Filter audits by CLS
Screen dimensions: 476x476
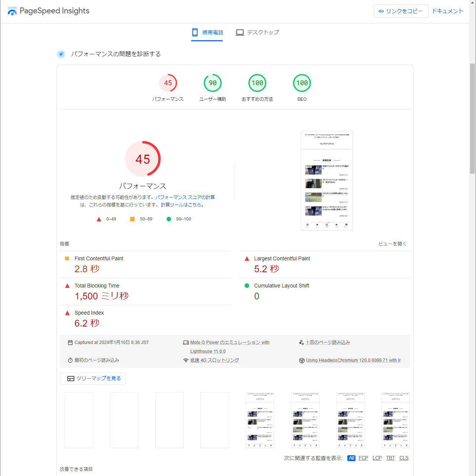pos(404,458)
